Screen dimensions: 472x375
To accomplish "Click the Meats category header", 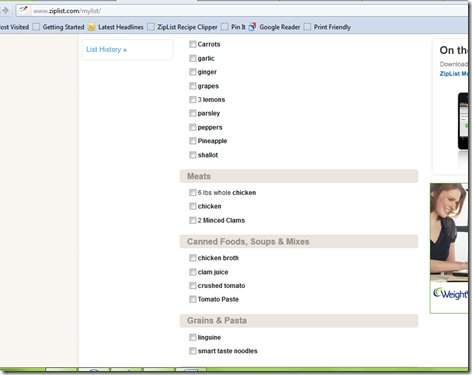I will pos(299,176).
